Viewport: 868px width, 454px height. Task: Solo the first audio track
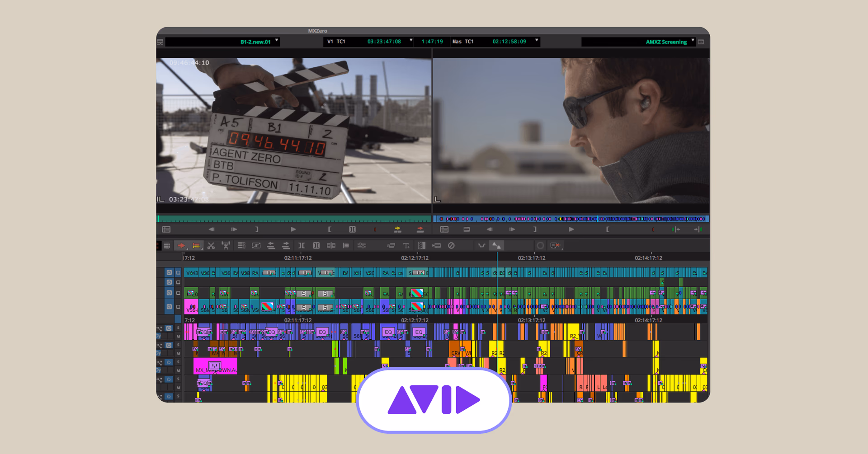pyautogui.click(x=178, y=328)
